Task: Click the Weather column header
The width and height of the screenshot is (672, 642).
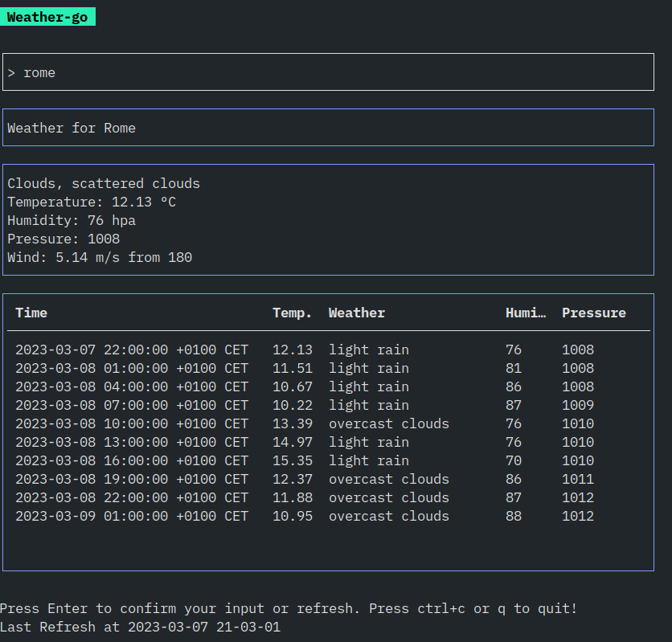Action: (357, 313)
